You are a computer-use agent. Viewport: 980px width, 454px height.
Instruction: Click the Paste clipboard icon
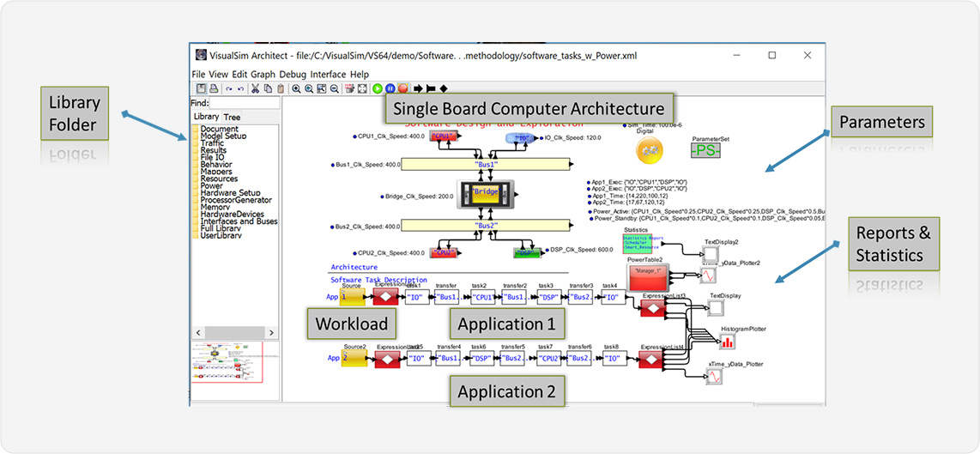click(281, 88)
